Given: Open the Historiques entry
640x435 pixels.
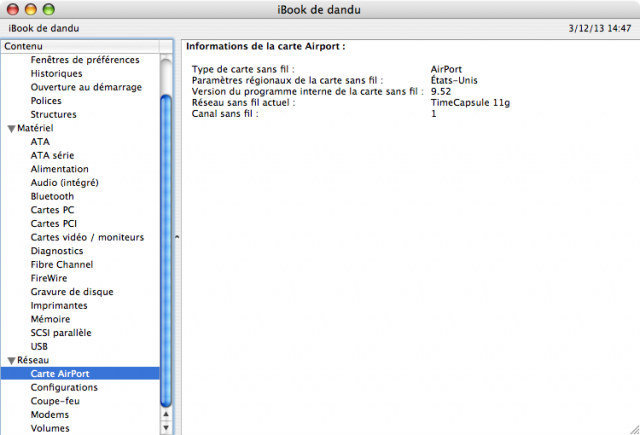Looking at the screenshot, I should [56, 73].
